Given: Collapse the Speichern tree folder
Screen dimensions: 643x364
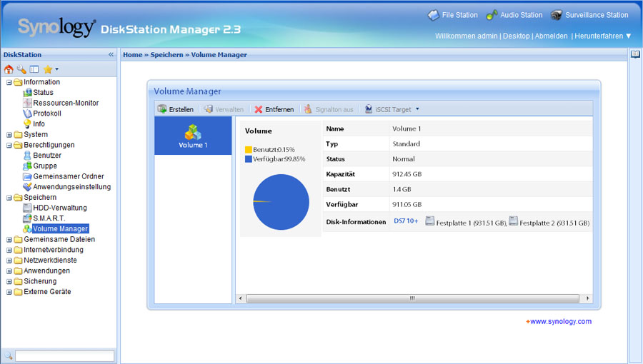Looking at the screenshot, I should [9, 198].
